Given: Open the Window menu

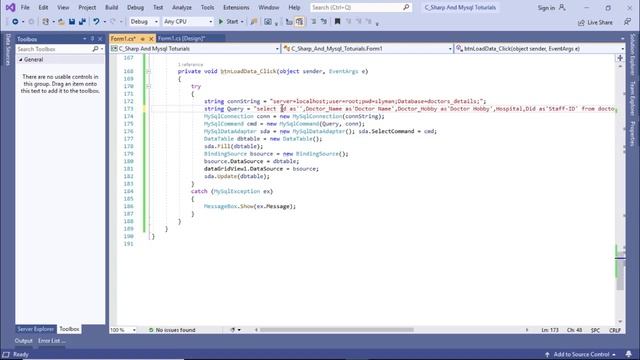Looking at the screenshot, I should 269,7.
